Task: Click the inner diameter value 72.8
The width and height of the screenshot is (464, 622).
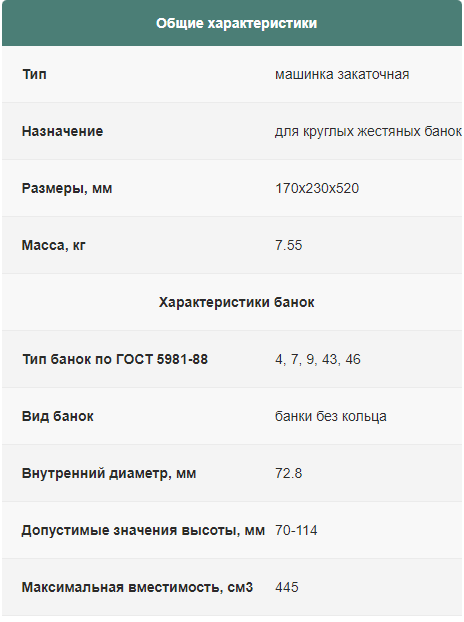Action: [289, 473]
